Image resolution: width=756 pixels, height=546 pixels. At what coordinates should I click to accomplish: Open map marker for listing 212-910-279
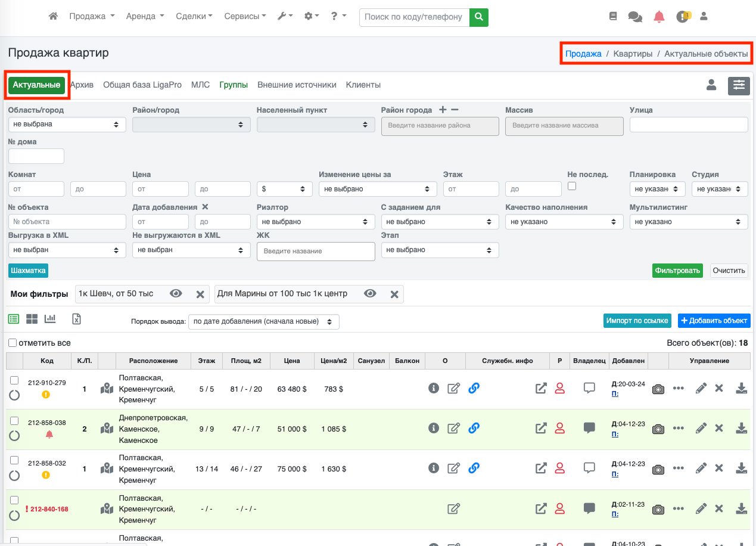click(107, 389)
